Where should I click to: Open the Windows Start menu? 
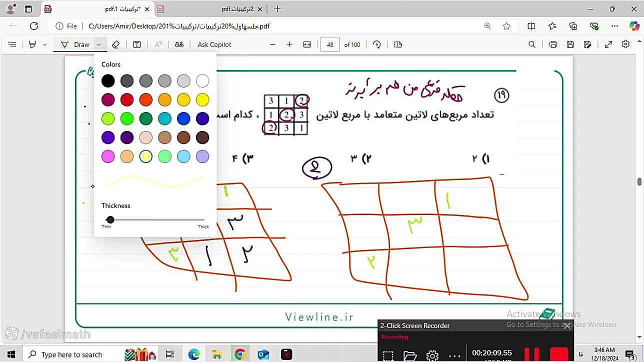(11, 354)
